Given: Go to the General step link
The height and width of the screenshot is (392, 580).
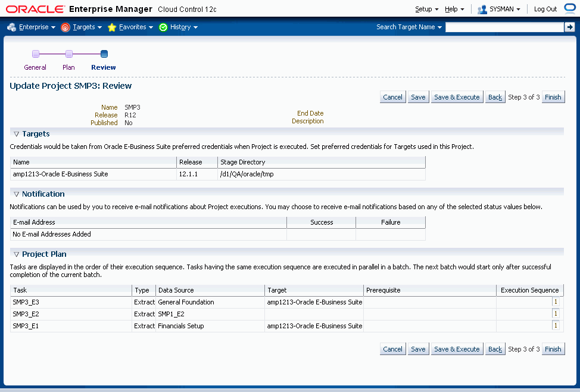Looking at the screenshot, I should click(35, 67).
